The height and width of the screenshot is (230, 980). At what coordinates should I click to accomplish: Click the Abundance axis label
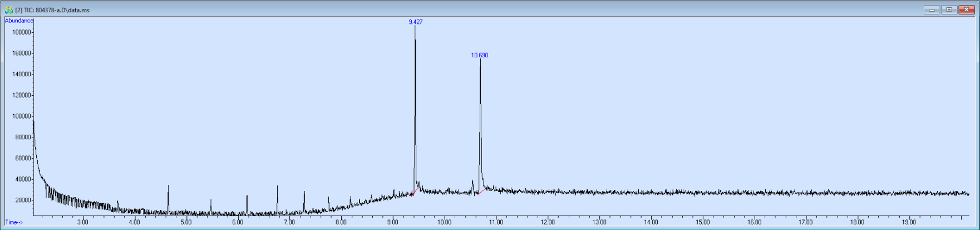[x=19, y=21]
